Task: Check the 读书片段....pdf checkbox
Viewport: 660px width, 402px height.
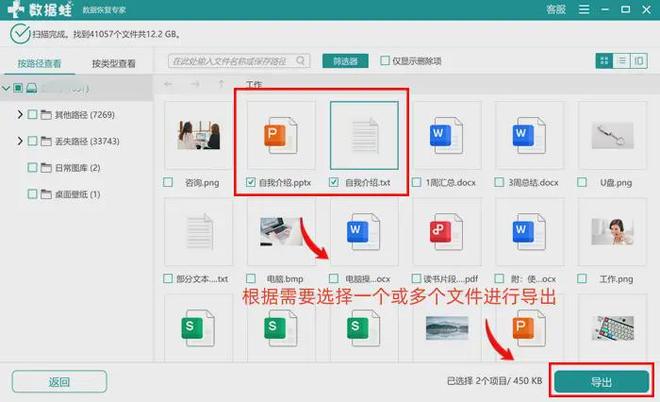Action: 416,279
